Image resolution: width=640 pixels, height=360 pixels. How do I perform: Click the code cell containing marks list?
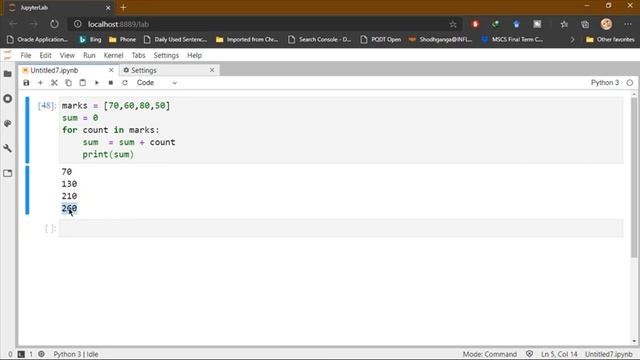click(x=341, y=130)
